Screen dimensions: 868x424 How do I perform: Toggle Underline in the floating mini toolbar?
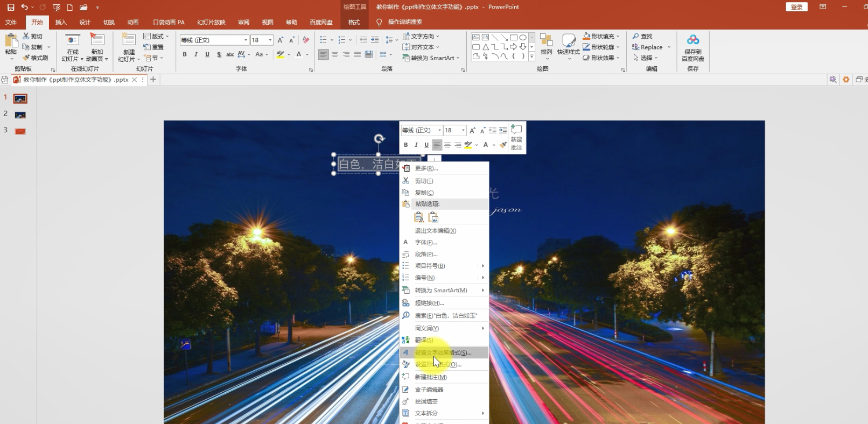click(426, 145)
